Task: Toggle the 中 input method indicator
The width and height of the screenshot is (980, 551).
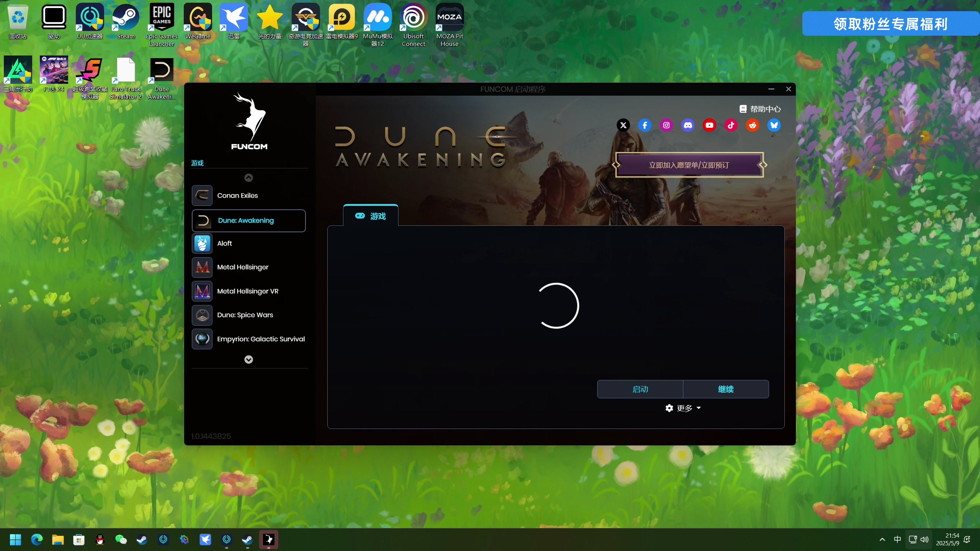Action: tap(897, 540)
